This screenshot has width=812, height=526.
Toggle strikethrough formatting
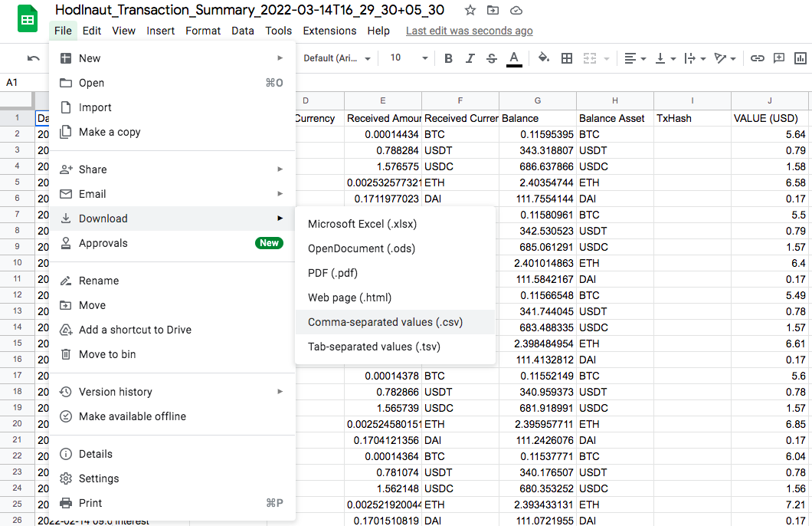pos(492,58)
